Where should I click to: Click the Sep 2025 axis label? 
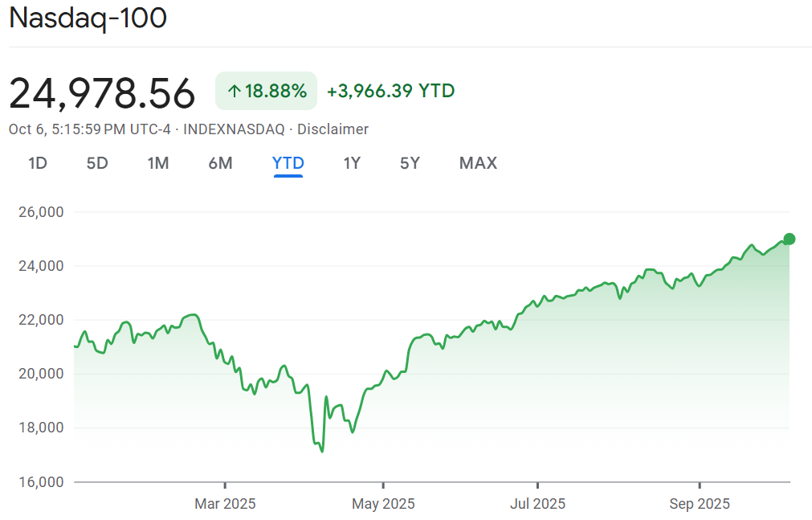700,504
